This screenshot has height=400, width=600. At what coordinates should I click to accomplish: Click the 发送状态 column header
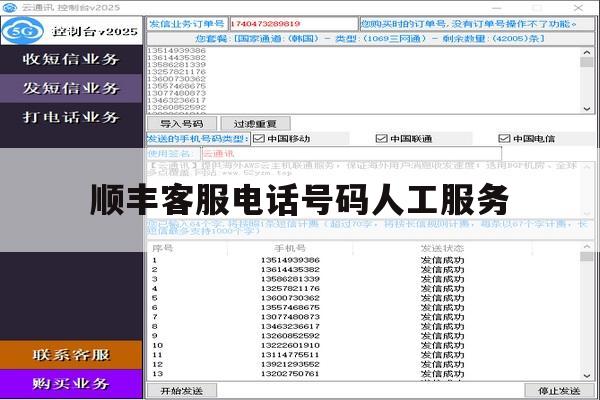pos(442,248)
